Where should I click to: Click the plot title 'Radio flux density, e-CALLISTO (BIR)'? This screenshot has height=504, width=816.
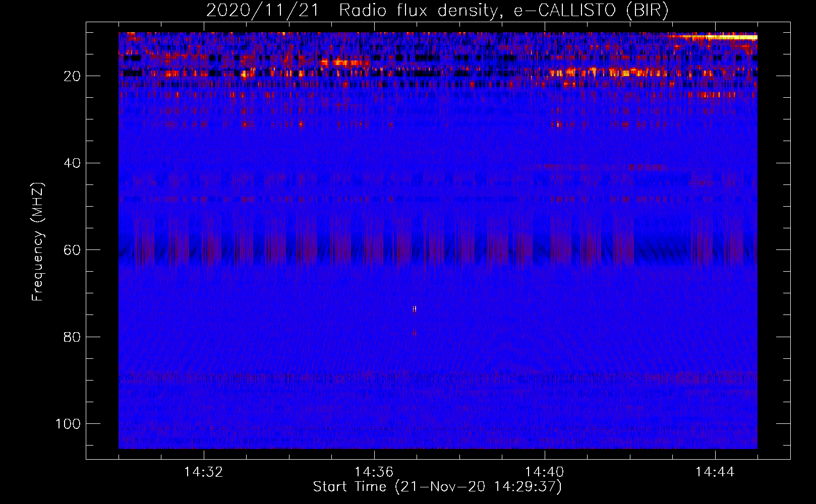(x=504, y=11)
